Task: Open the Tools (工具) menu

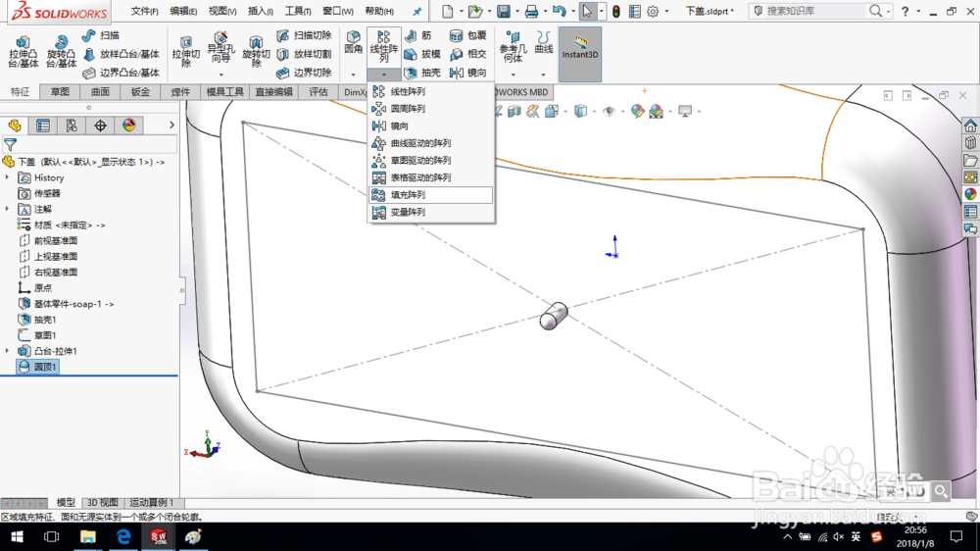Action: point(298,11)
